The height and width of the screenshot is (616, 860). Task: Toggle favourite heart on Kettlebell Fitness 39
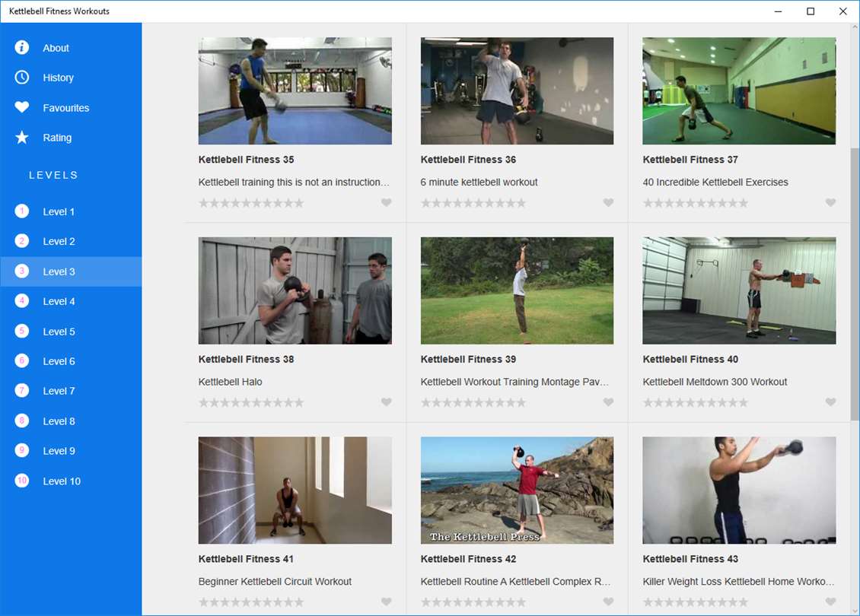[608, 402]
